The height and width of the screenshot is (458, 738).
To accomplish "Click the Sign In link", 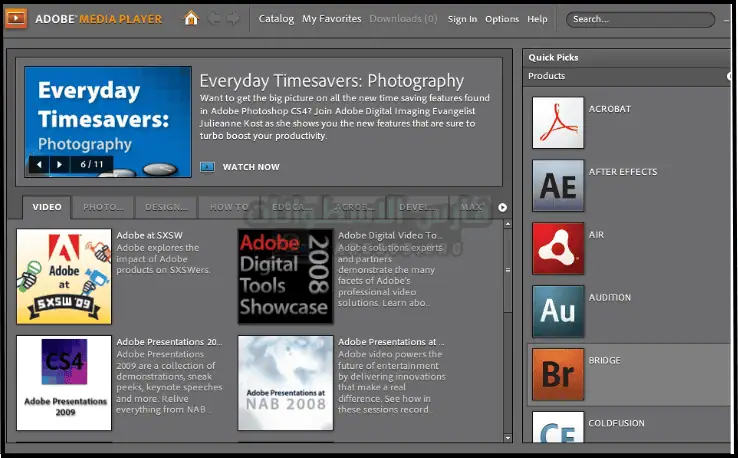I will [x=462, y=19].
